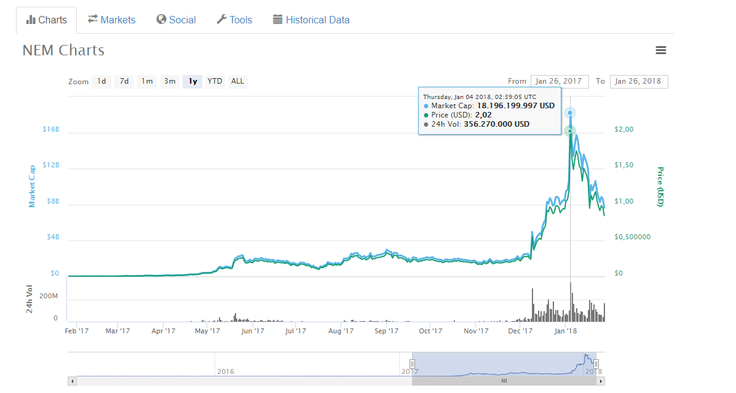Show ALL time zoom range
This screenshot has width=736, height=393.
click(238, 81)
